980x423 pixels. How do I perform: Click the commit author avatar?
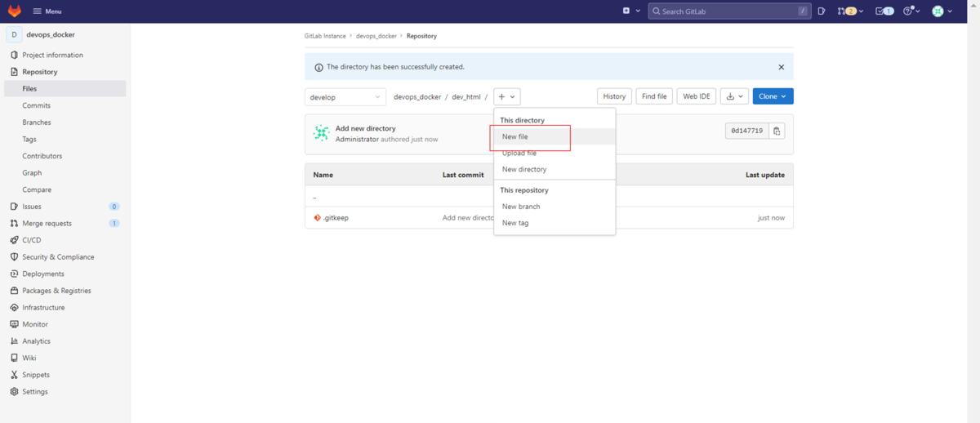point(322,133)
